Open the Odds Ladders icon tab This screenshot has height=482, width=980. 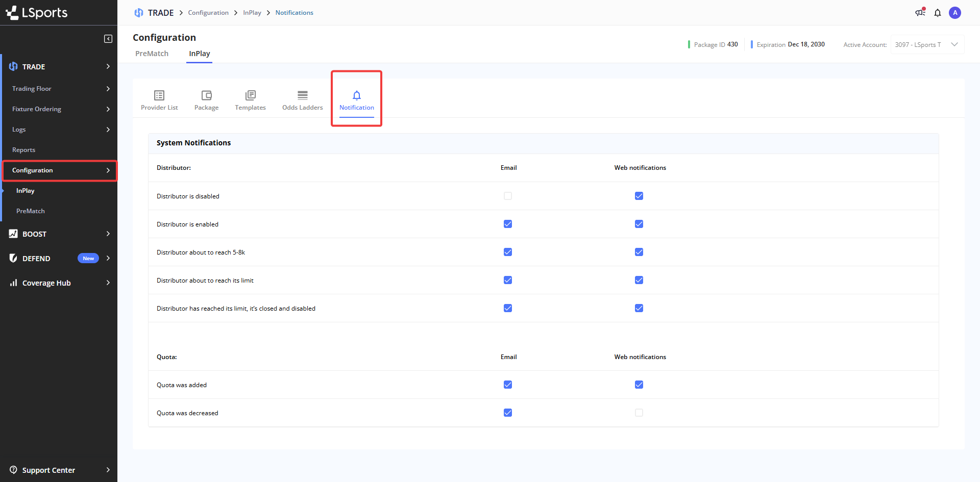click(302, 96)
